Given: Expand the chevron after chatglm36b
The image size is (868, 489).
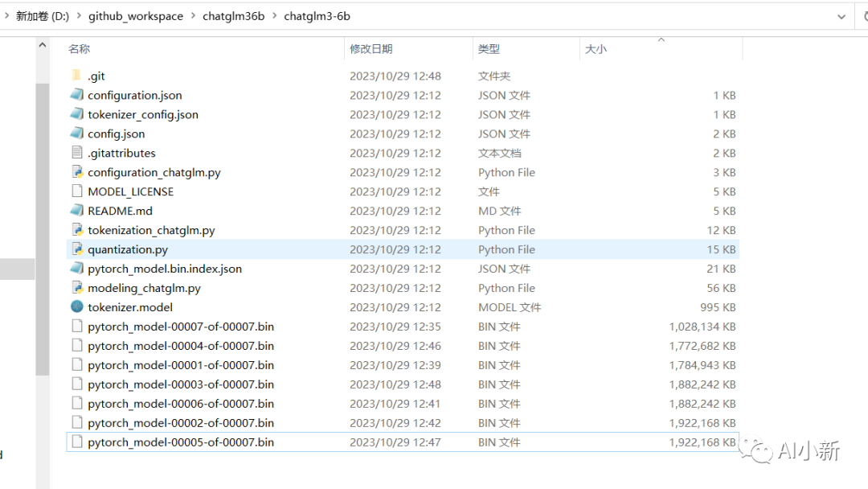Looking at the screenshot, I should click(274, 16).
